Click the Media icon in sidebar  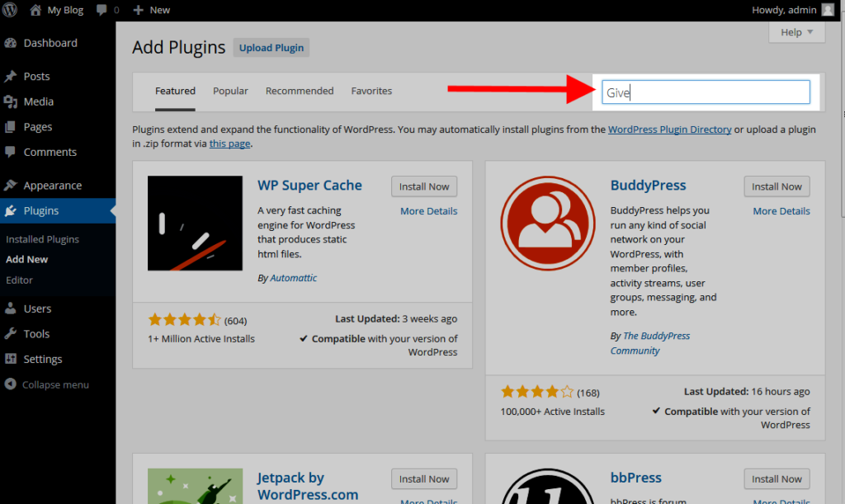click(10, 101)
